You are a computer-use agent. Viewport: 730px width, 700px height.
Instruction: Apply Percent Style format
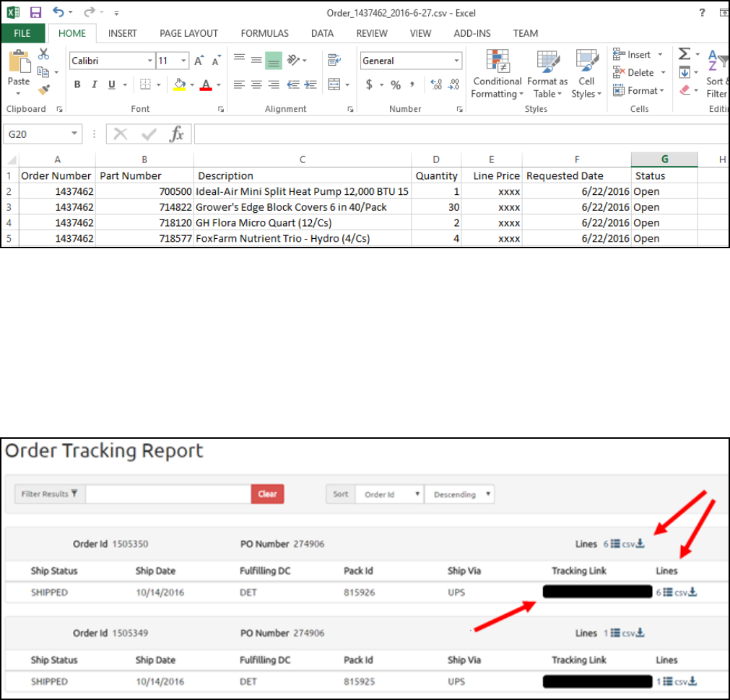point(396,84)
